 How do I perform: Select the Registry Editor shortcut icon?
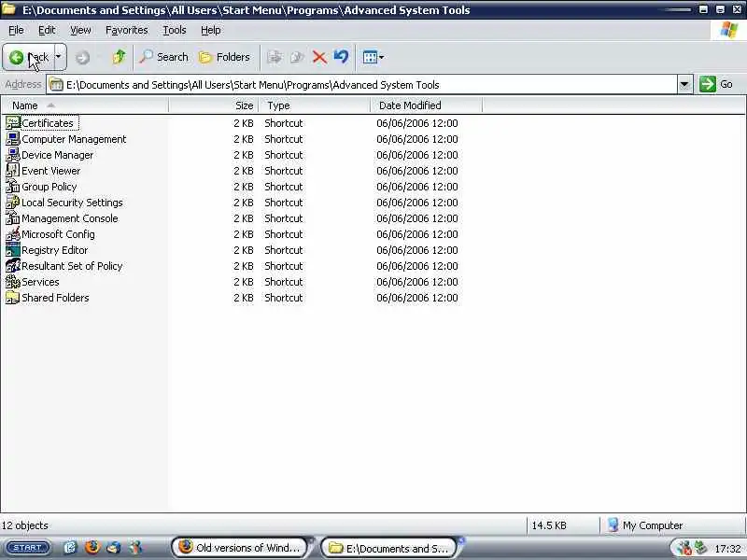(x=13, y=249)
